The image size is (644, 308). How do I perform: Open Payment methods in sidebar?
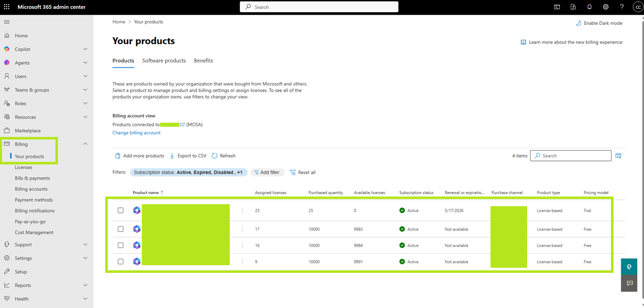34,200
